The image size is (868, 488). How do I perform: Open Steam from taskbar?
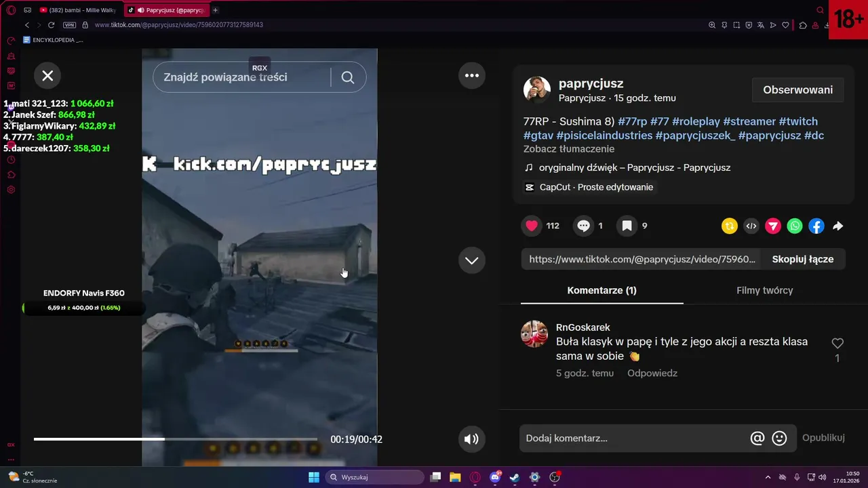(515, 477)
